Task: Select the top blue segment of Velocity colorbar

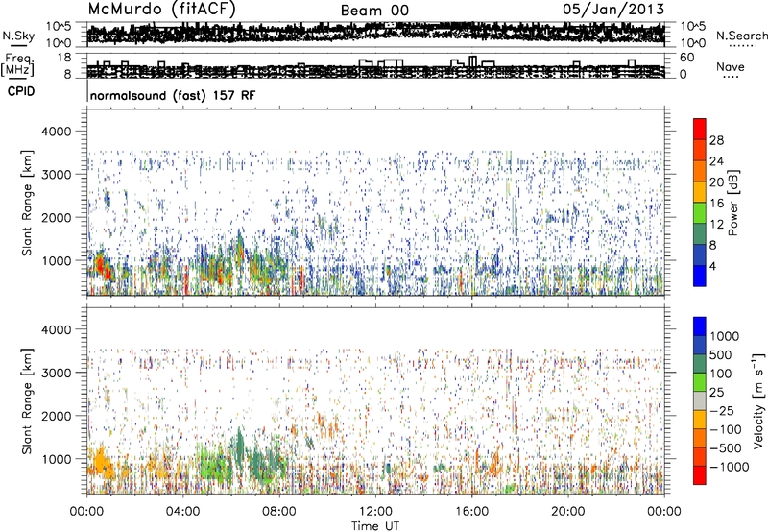Action: (x=700, y=326)
